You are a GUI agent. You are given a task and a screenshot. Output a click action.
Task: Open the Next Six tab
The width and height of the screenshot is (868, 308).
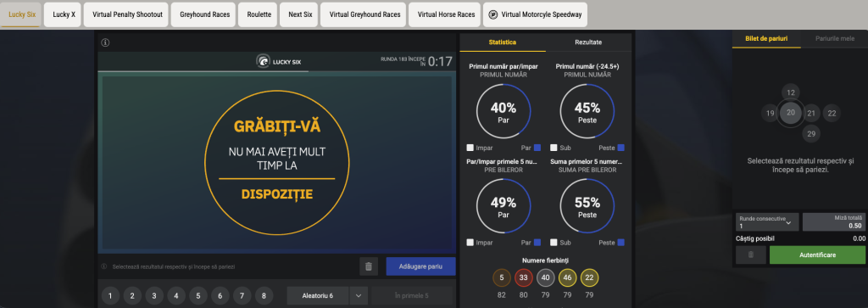point(300,14)
